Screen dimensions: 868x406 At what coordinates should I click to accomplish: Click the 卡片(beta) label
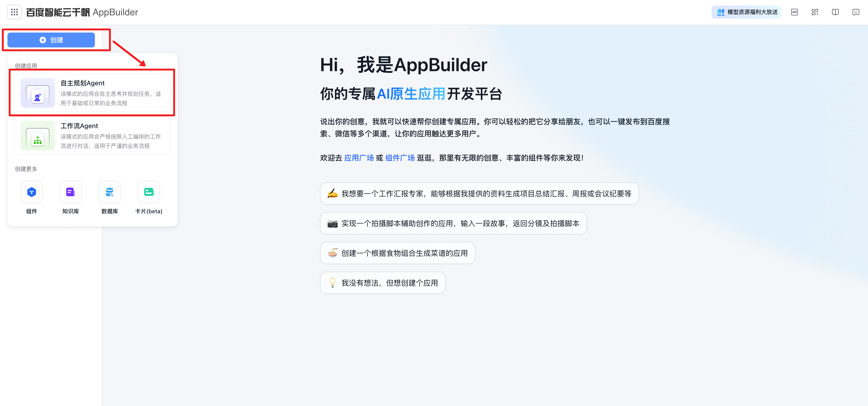[149, 211]
